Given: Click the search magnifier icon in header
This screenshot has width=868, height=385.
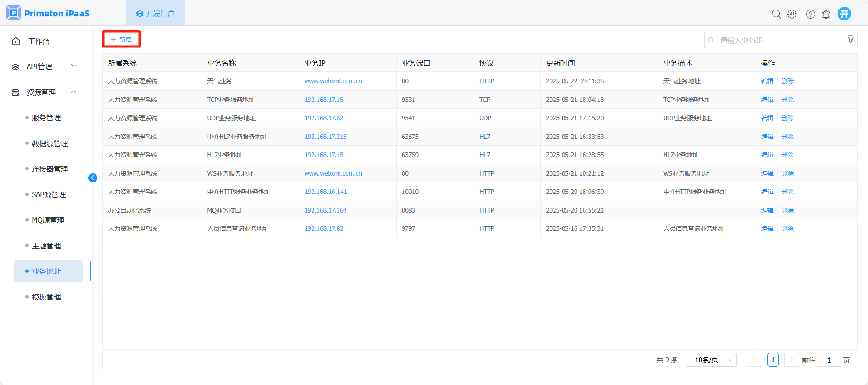Looking at the screenshot, I should tap(776, 14).
